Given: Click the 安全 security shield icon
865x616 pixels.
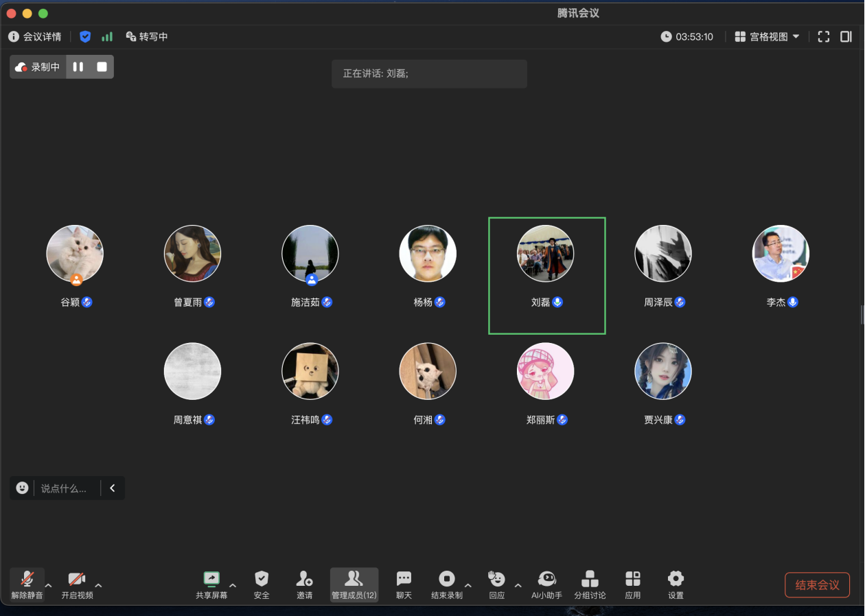Looking at the screenshot, I should (x=262, y=580).
